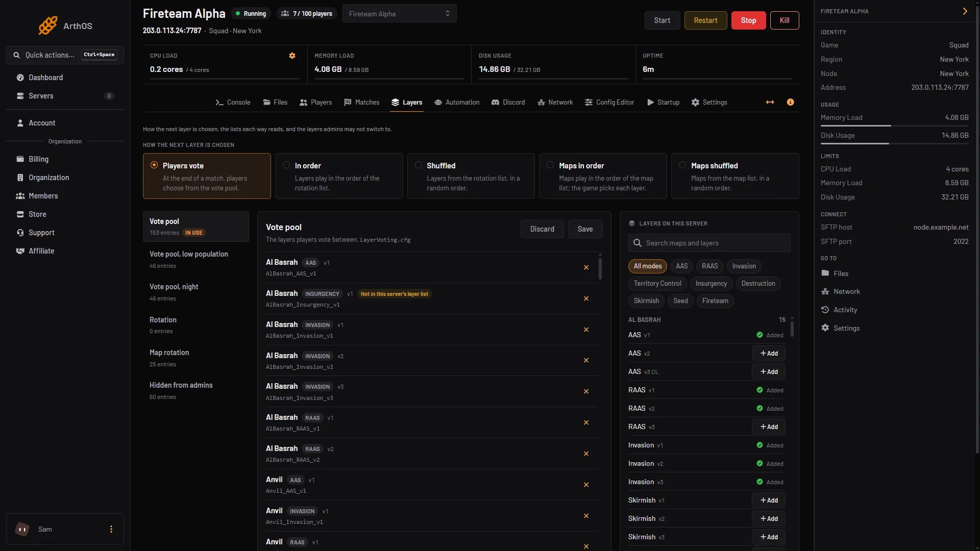Select the Players vote option
The height and width of the screenshot is (551, 980).
tap(207, 176)
